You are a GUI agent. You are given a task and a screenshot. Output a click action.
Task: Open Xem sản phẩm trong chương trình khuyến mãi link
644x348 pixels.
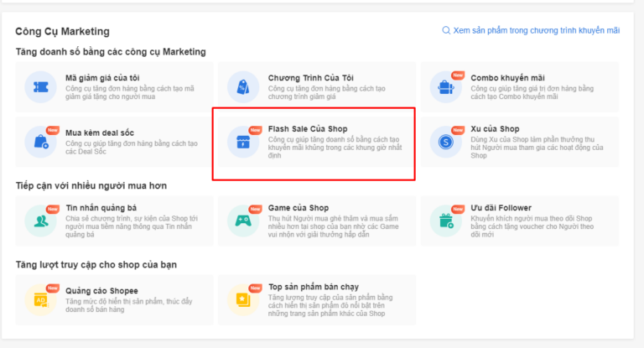(x=537, y=30)
